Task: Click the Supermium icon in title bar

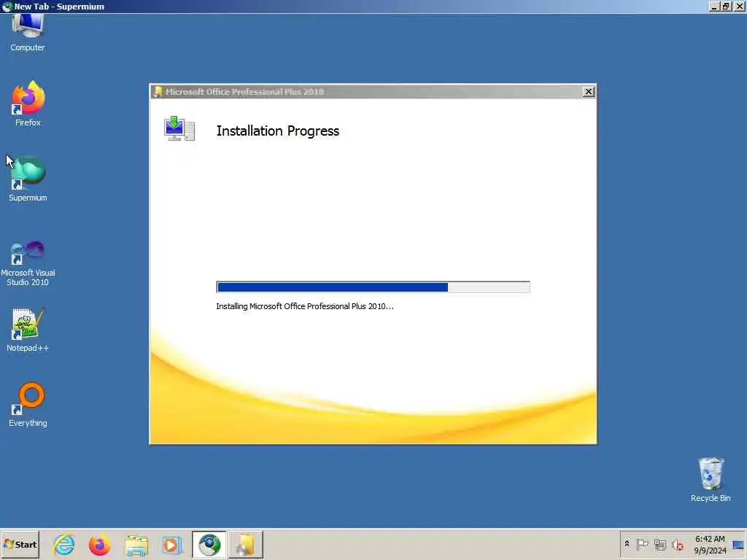Action: [7, 6]
